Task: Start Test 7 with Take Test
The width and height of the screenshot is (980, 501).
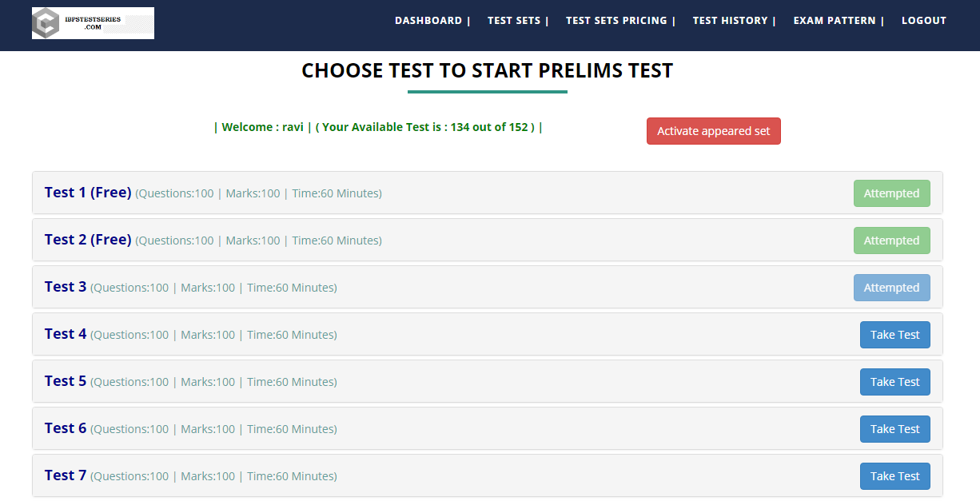Action: 894,476
